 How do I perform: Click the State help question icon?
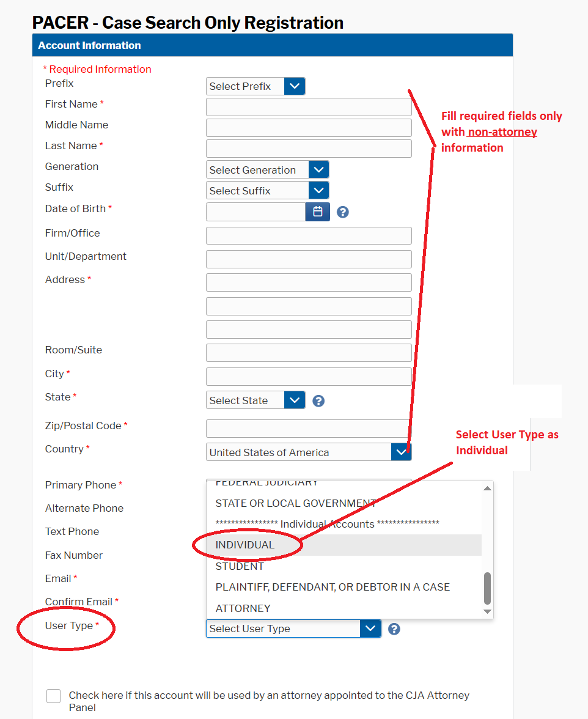point(318,401)
